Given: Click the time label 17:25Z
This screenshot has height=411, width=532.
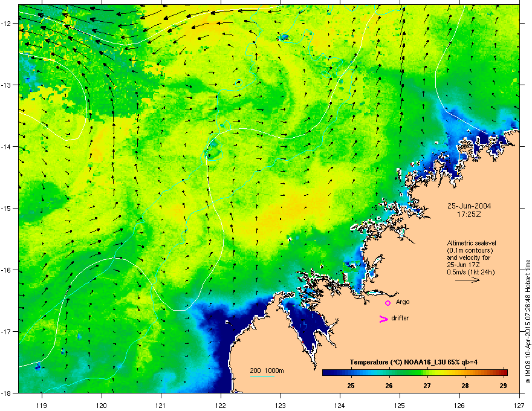Looking at the screenshot, I should [x=469, y=215].
